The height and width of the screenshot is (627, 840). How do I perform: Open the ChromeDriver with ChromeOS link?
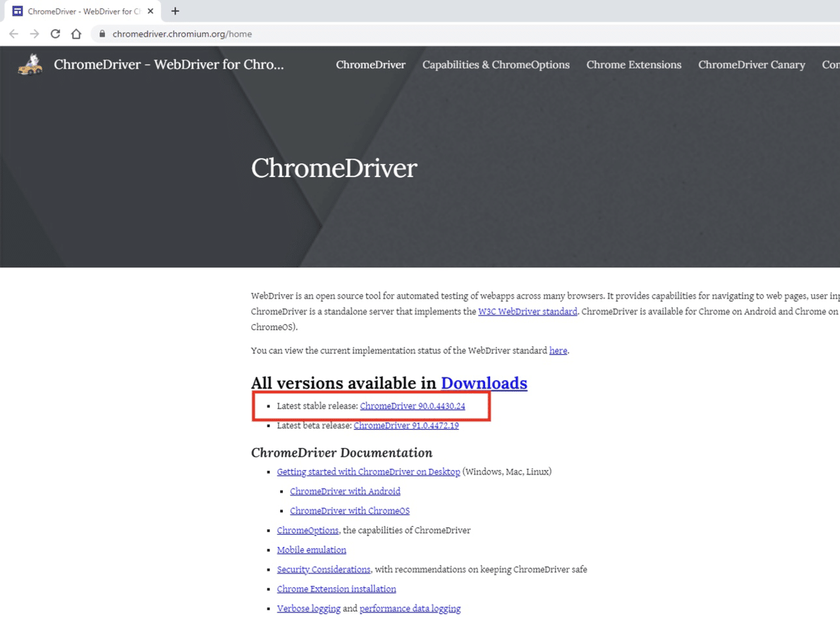(349, 511)
